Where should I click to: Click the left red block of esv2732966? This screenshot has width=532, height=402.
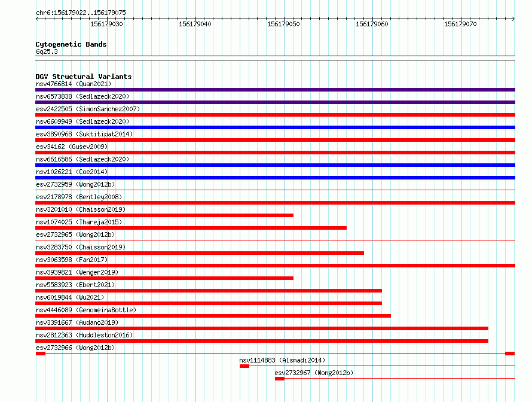(41, 354)
